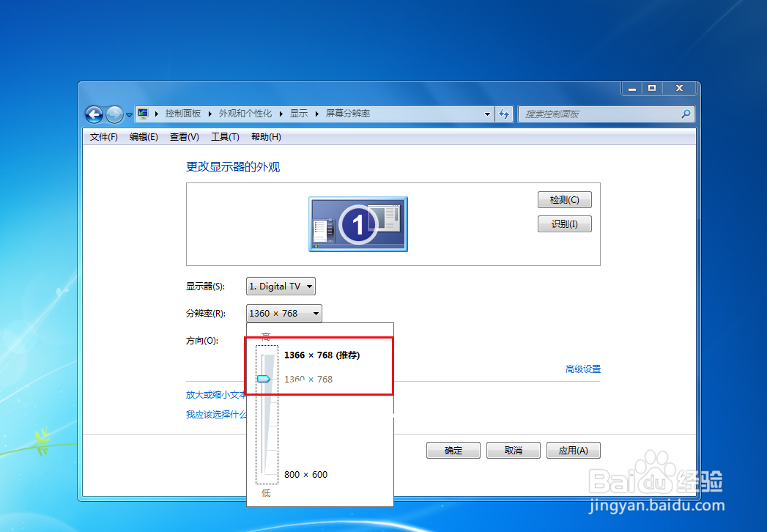
Task: Open the 分辨率 1360 × 768 dropdown
Action: (x=284, y=313)
